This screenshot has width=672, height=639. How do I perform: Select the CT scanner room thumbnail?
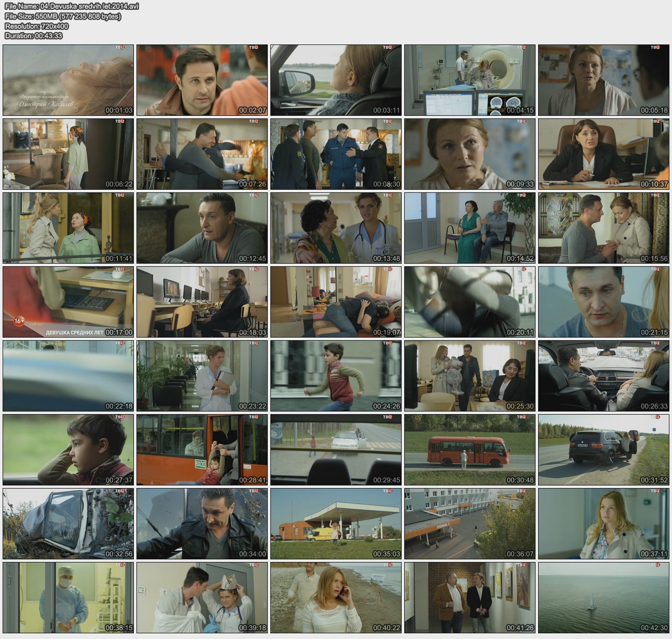tap(469, 80)
